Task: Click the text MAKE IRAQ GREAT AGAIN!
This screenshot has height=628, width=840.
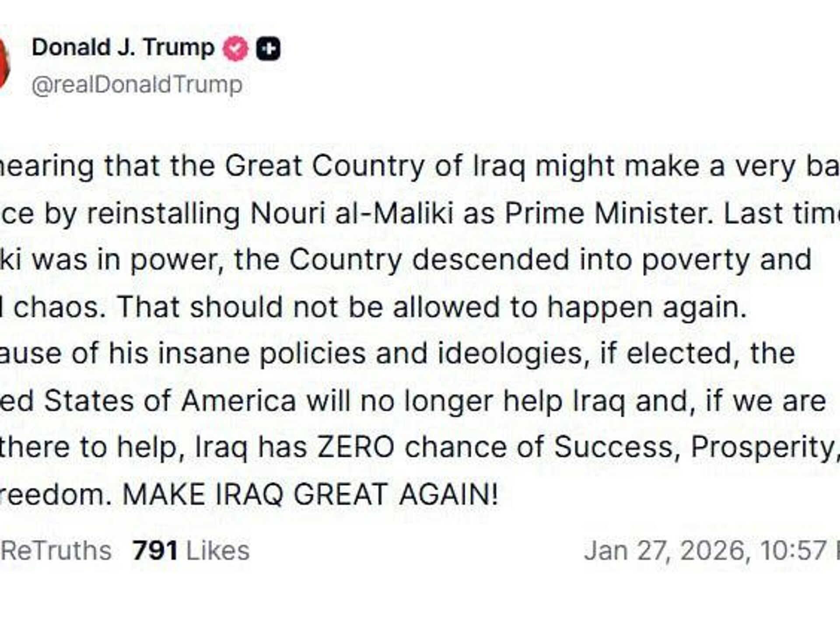Action: 310,495
